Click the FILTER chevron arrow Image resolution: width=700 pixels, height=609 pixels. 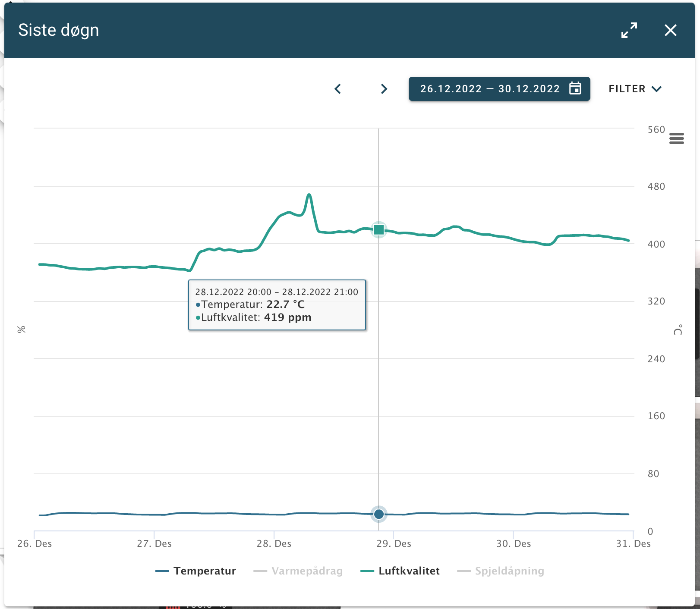[657, 89]
